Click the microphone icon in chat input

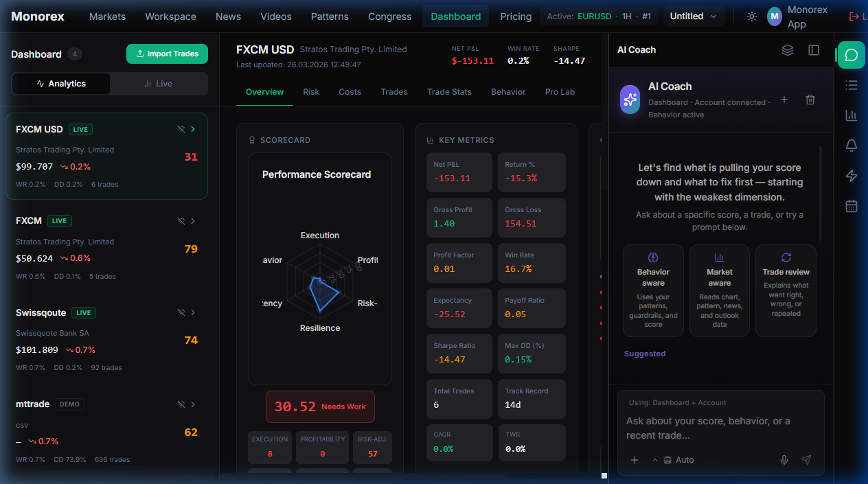784,460
